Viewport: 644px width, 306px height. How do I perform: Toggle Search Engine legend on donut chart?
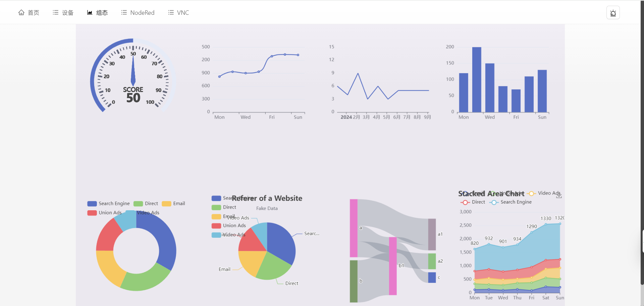pyautogui.click(x=108, y=204)
